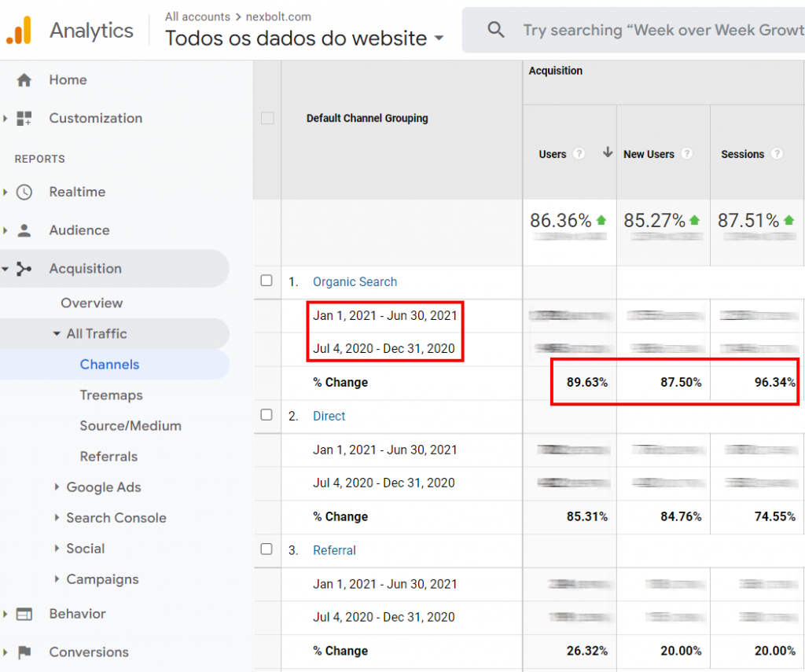Click the Direct channel link
Image resolution: width=805 pixels, height=672 pixels.
click(329, 416)
